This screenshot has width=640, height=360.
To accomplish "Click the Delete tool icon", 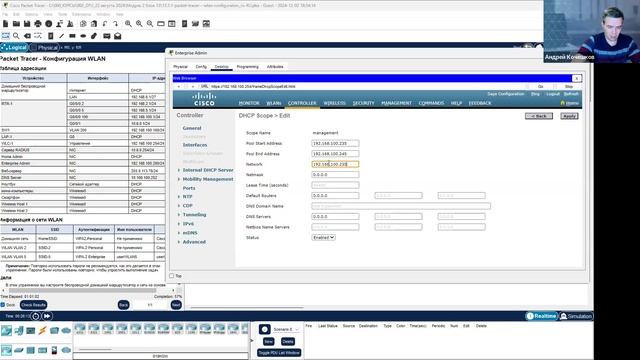I will (x=27, y=36).
